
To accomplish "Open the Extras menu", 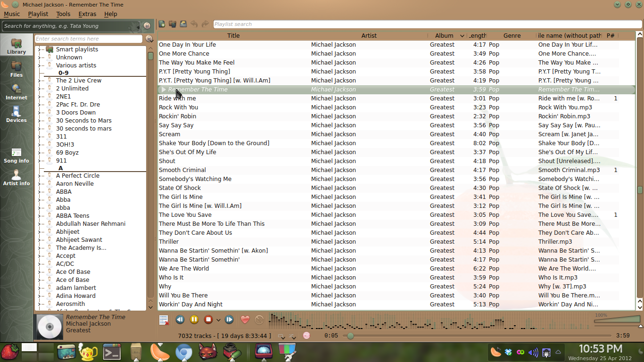I will (x=87, y=14).
